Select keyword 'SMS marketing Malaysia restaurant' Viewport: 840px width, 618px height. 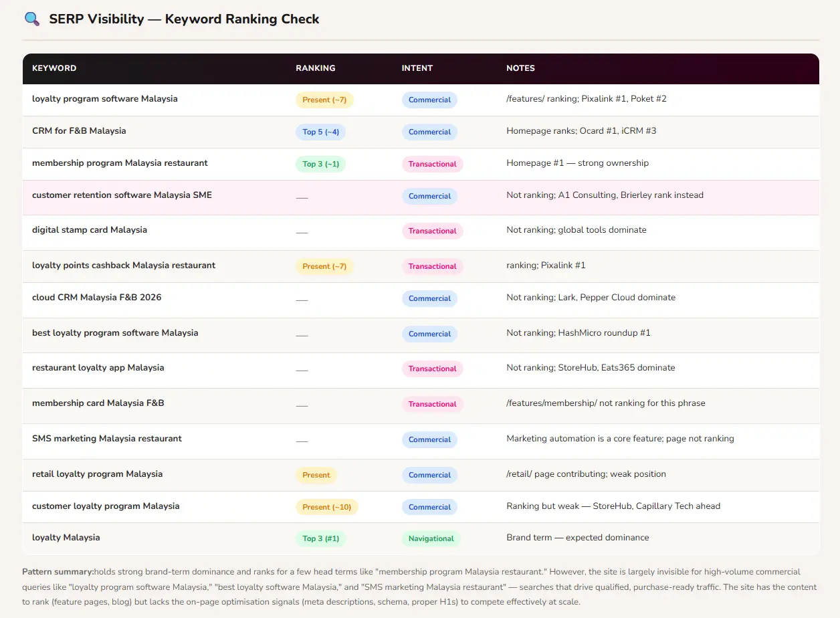tap(107, 439)
